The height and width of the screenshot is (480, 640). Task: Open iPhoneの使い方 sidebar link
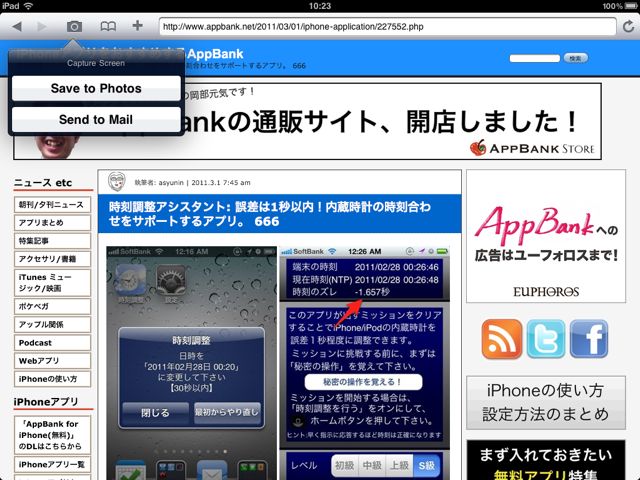pyautogui.click(x=52, y=379)
